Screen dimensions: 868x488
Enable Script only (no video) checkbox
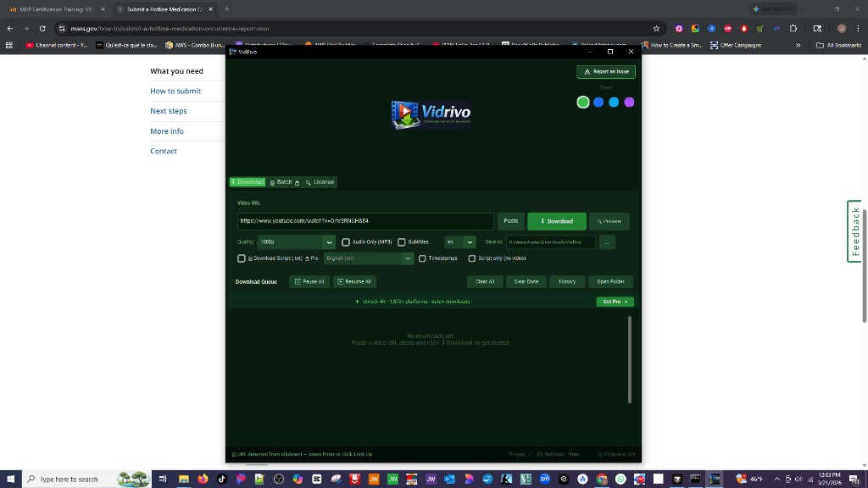pos(471,258)
